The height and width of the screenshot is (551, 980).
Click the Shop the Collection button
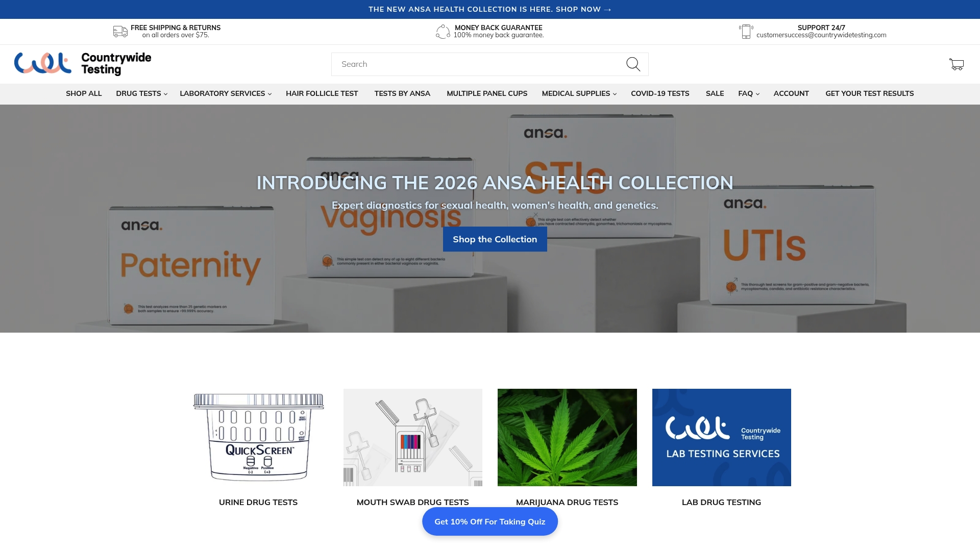495,239
